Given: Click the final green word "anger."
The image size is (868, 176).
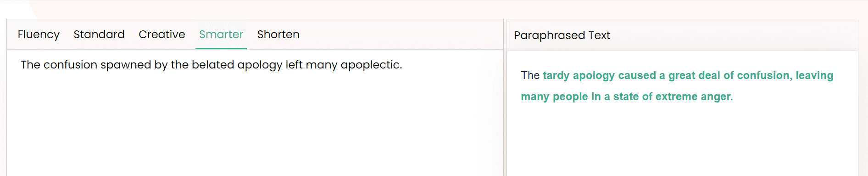Looking at the screenshot, I should tap(717, 97).
